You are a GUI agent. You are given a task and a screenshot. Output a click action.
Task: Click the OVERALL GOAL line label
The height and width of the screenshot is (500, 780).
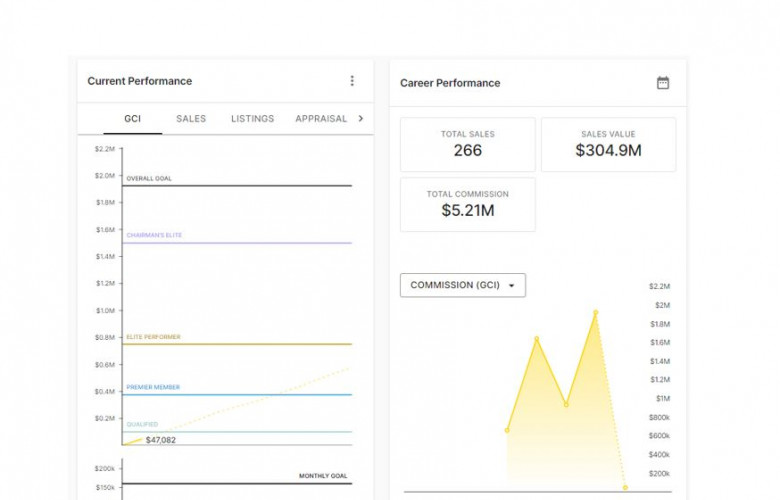pyautogui.click(x=149, y=179)
